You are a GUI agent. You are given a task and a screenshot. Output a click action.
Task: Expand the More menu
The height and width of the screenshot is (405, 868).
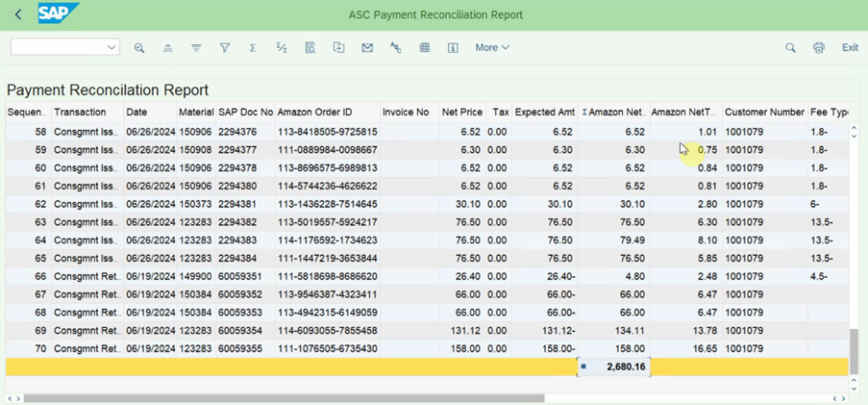click(x=492, y=48)
